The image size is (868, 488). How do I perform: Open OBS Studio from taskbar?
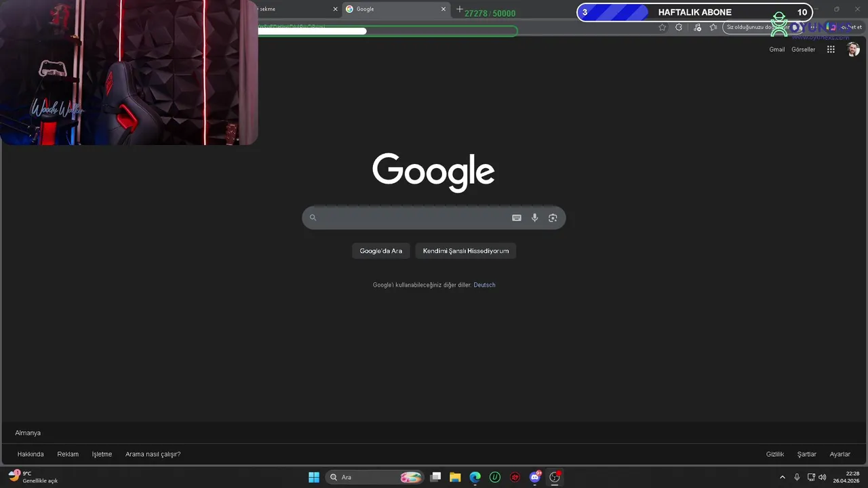pos(555,477)
